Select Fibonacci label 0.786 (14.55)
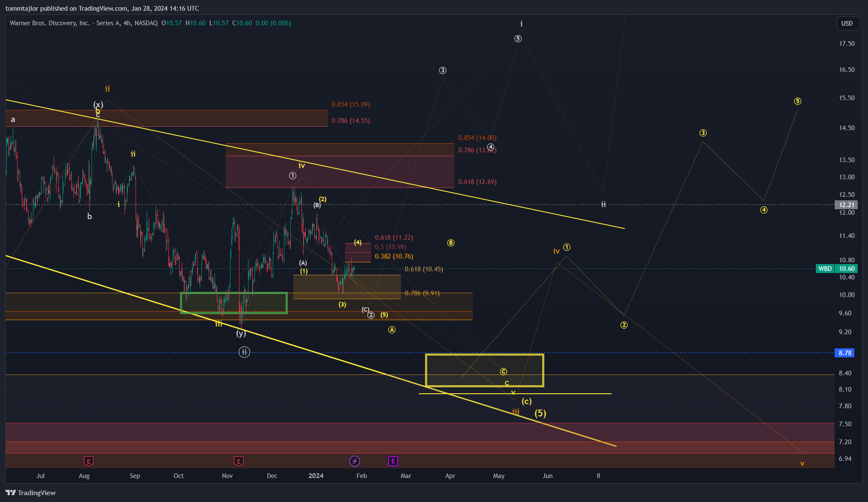 [x=351, y=121]
